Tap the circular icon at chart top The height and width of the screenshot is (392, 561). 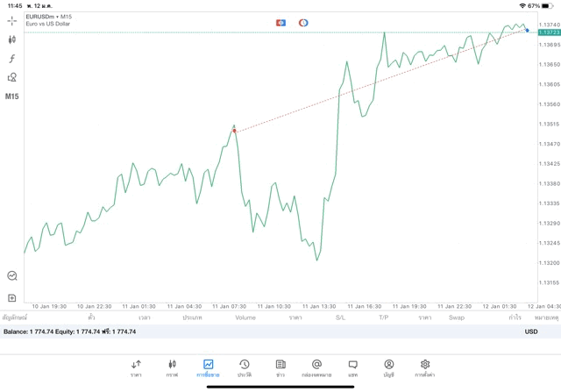[x=303, y=22]
